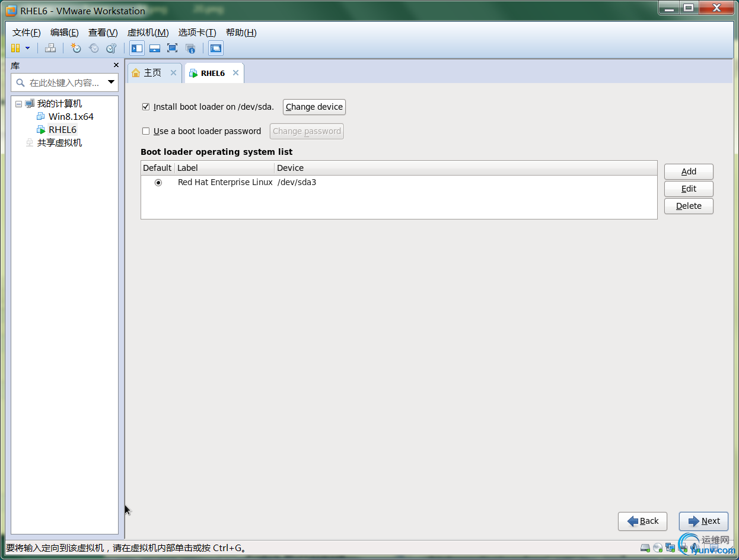Click the Red Hat Enterprise Linux label
The height and width of the screenshot is (560, 739).
pyautogui.click(x=225, y=182)
